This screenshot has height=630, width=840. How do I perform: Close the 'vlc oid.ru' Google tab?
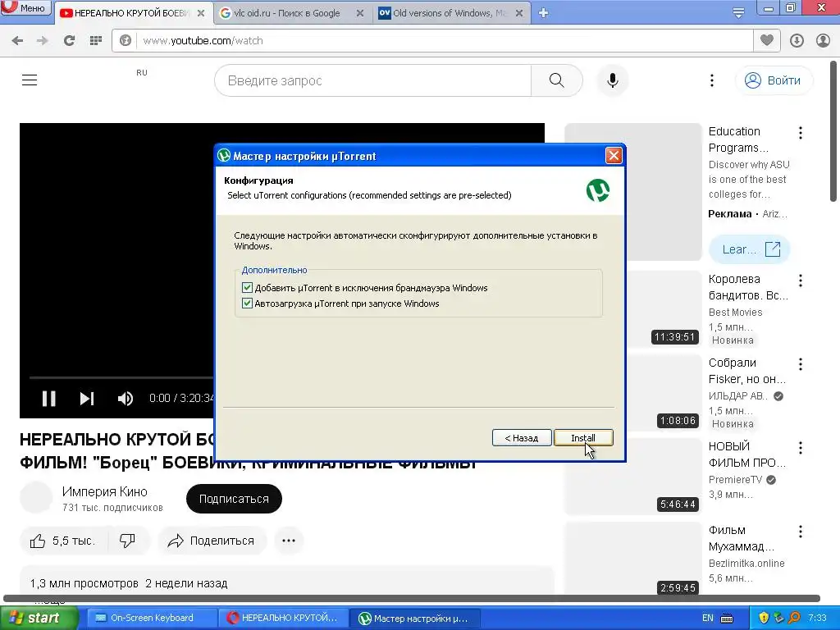tap(360, 13)
